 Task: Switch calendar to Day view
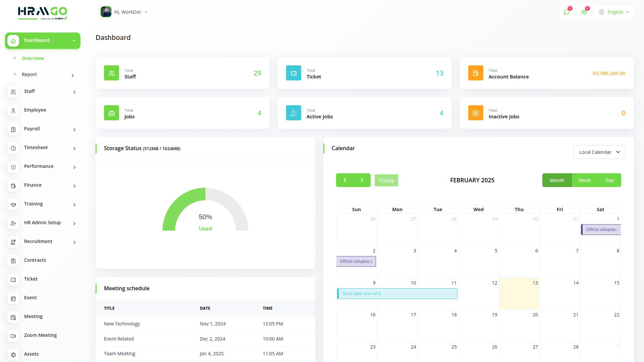pyautogui.click(x=609, y=180)
